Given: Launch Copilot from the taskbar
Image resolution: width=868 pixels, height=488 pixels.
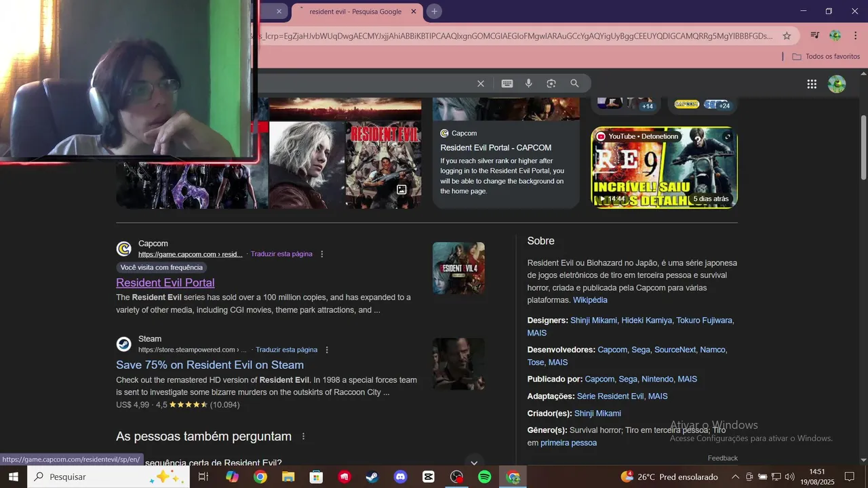Looking at the screenshot, I should 233,477.
